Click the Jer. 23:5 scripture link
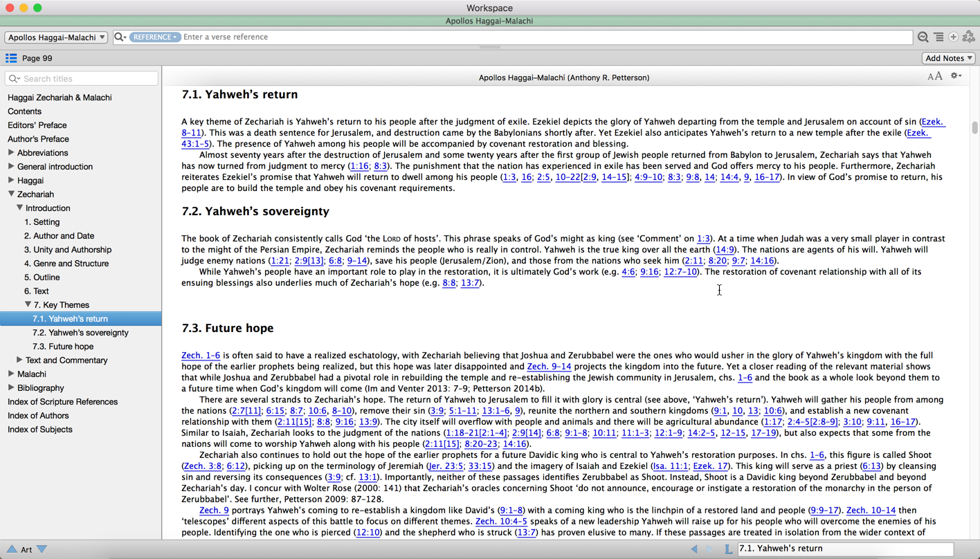 tap(446, 466)
